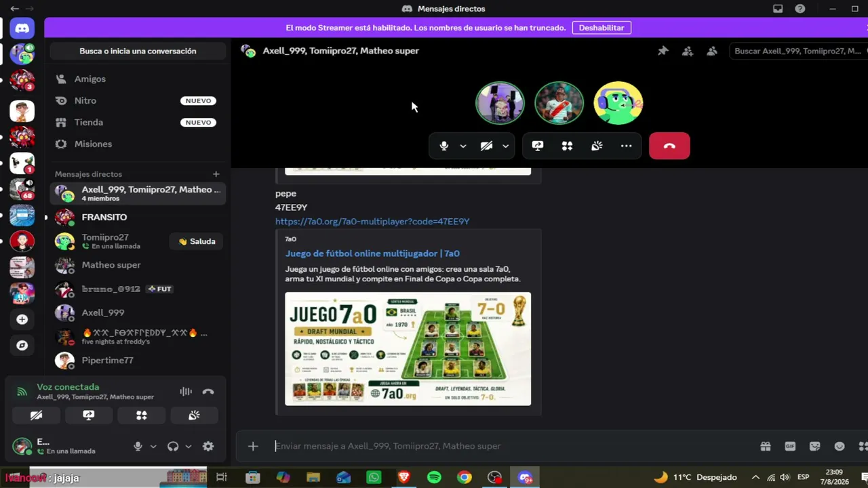Open noise suppression in voice panel
Image resolution: width=868 pixels, height=488 pixels.
(186, 391)
